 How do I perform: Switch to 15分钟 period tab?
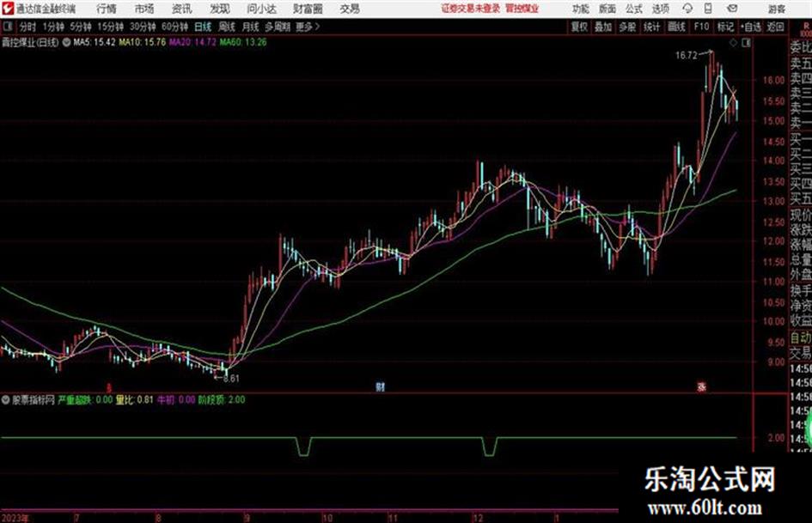(x=111, y=27)
